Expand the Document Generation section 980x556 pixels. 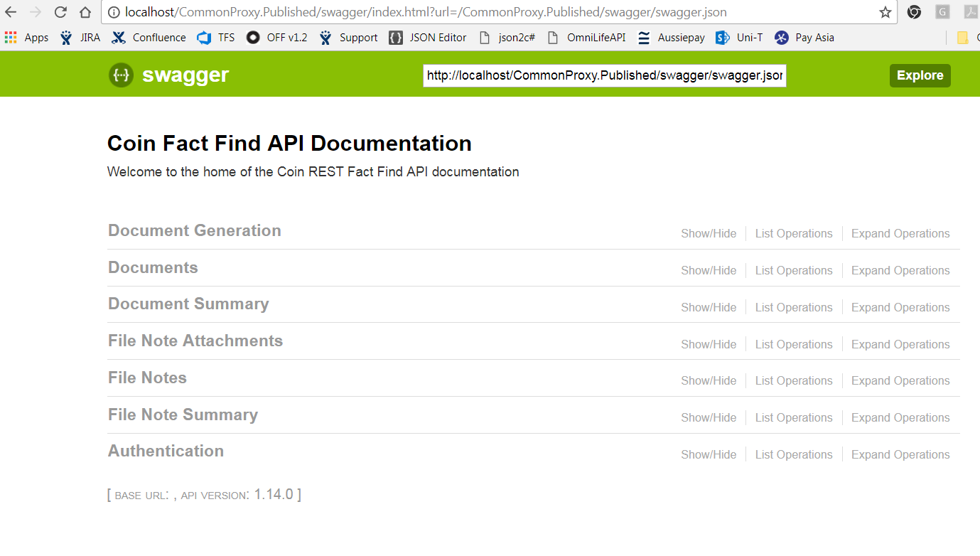coord(195,230)
